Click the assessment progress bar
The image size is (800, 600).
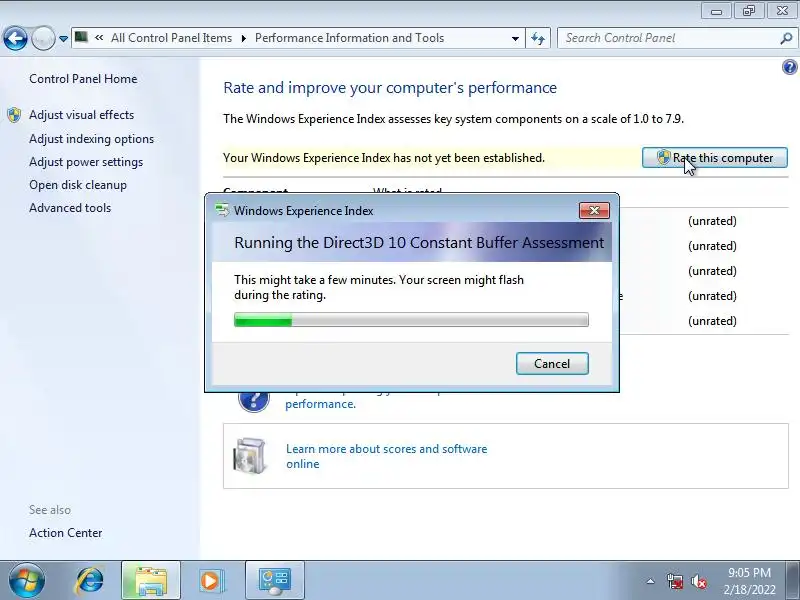pyautogui.click(x=411, y=320)
